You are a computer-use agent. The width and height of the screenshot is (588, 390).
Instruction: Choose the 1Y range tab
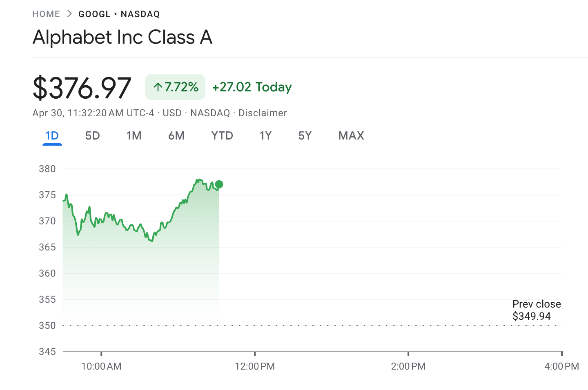click(x=265, y=136)
